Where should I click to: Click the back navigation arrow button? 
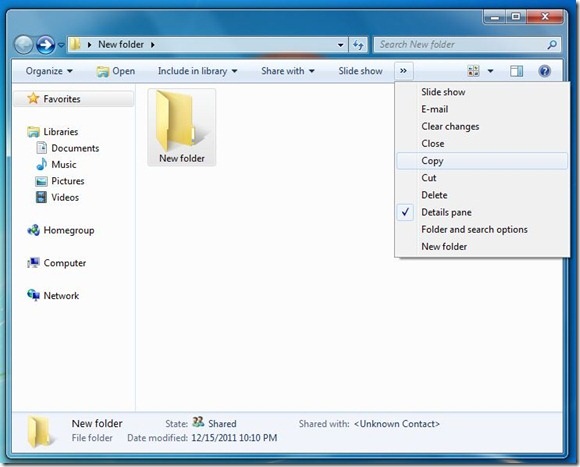24,45
